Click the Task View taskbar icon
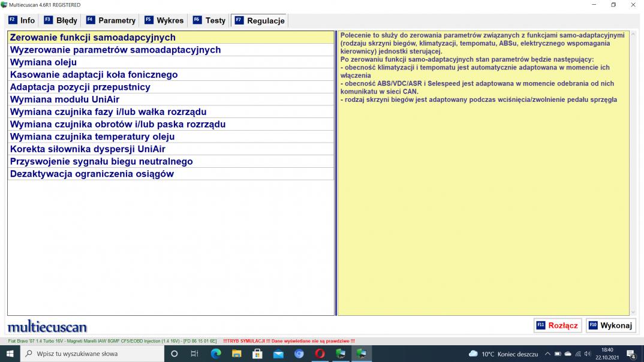 (194, 354)
